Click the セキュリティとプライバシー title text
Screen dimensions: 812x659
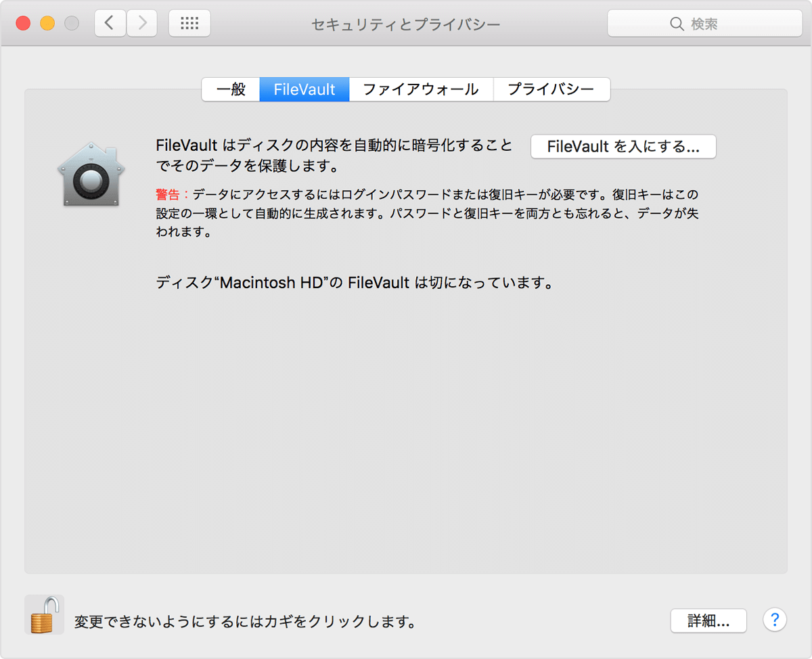[405, 23]
